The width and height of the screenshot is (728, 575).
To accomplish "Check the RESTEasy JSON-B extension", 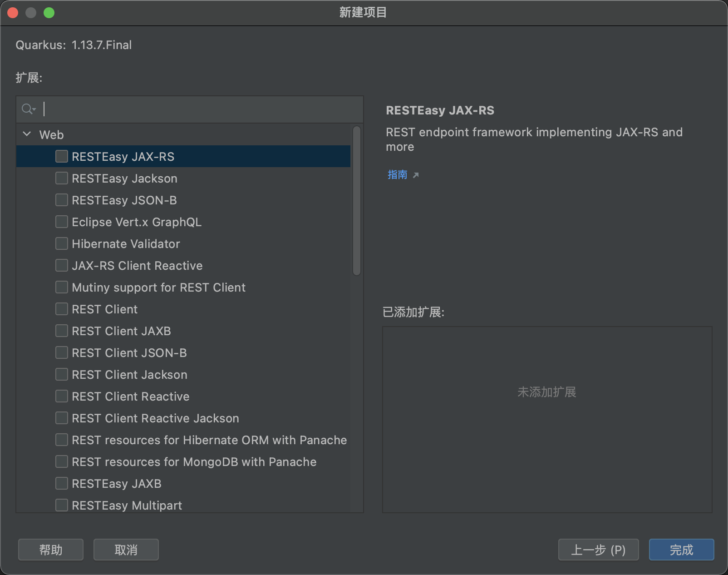I will click(x=62, y=200).
